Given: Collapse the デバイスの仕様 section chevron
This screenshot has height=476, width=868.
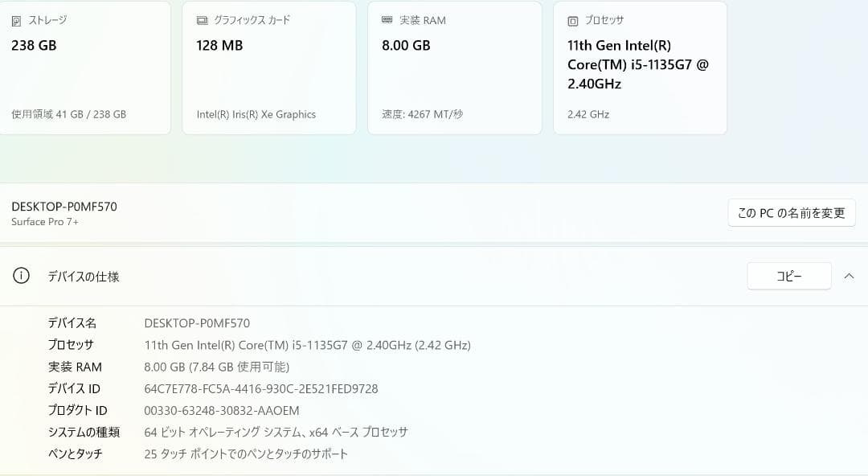Looking at the screenshot, I should [x=850, y=276].
